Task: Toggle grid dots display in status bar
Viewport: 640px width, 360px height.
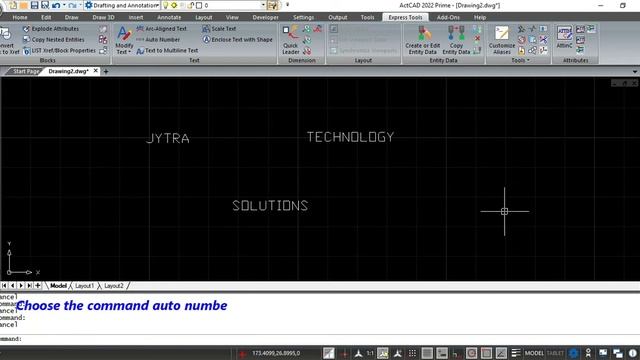Action: [x=412, y=353]
